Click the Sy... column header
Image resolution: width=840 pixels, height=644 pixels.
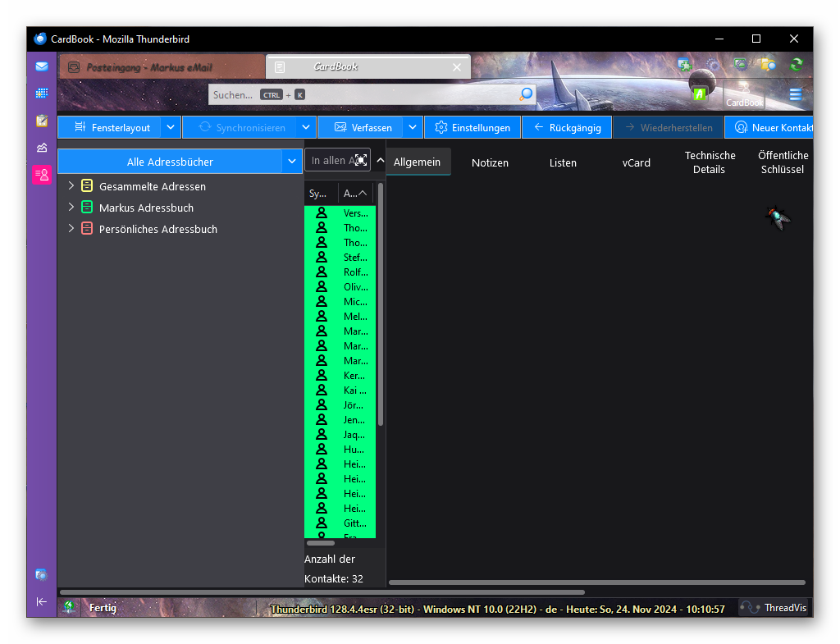[321, 194]
